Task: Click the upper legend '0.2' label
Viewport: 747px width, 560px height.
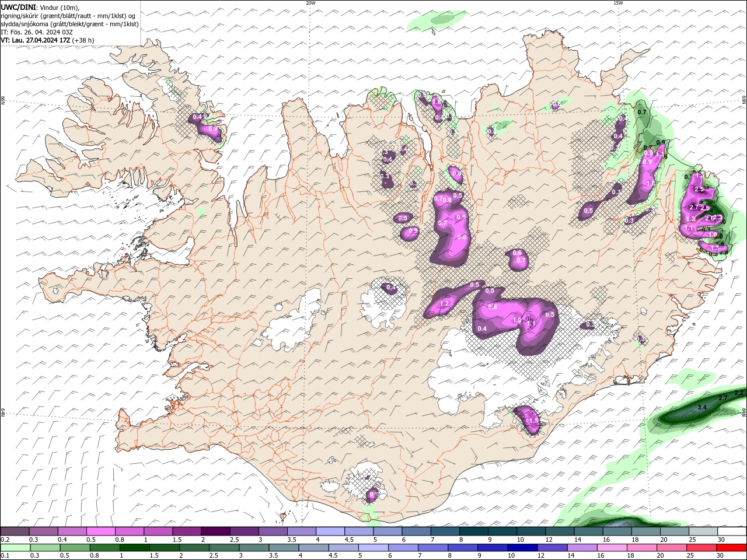Action: coord(5,540)
